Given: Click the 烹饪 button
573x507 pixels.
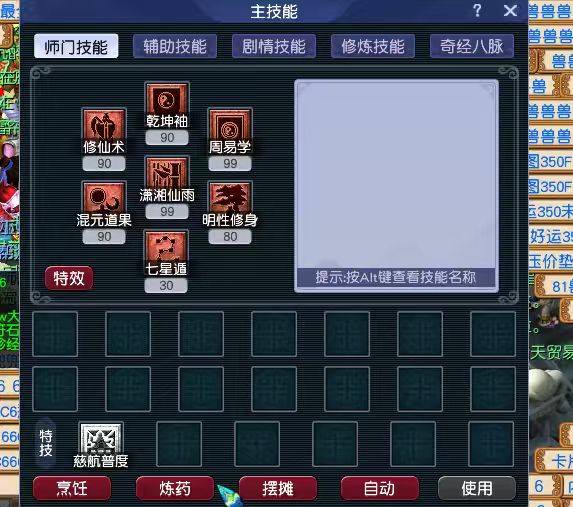Looking at the screenshot, I should pyautogui.click(x=72, y=488).
